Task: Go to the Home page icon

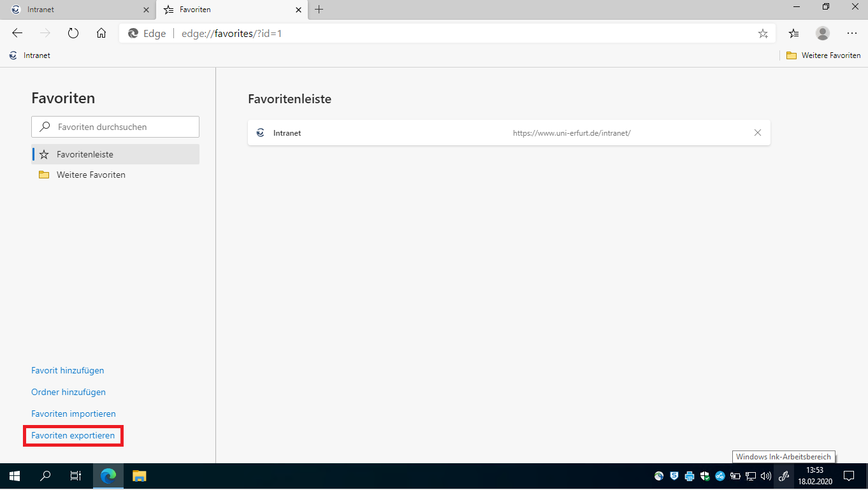Action: pyautogui.click(x=101, y=33)
